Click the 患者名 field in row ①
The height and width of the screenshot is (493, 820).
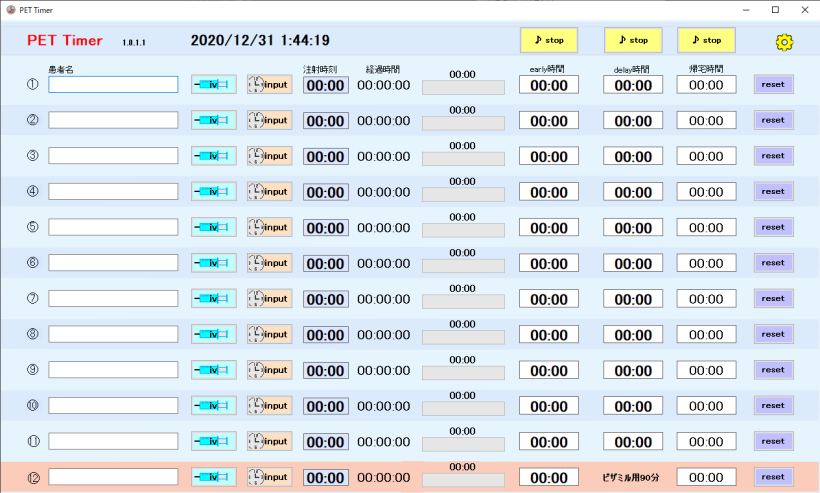pos(113,85)
